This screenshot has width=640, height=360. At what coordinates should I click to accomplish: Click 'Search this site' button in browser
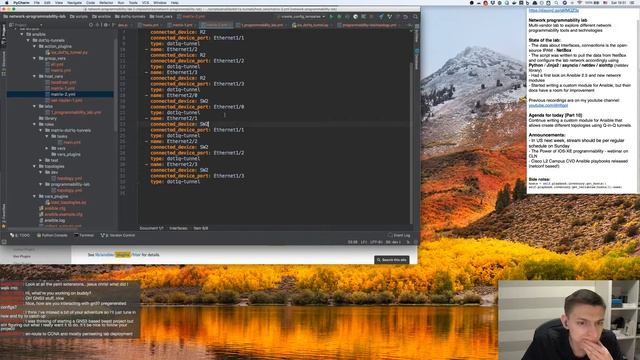click(x=392, y=260)
